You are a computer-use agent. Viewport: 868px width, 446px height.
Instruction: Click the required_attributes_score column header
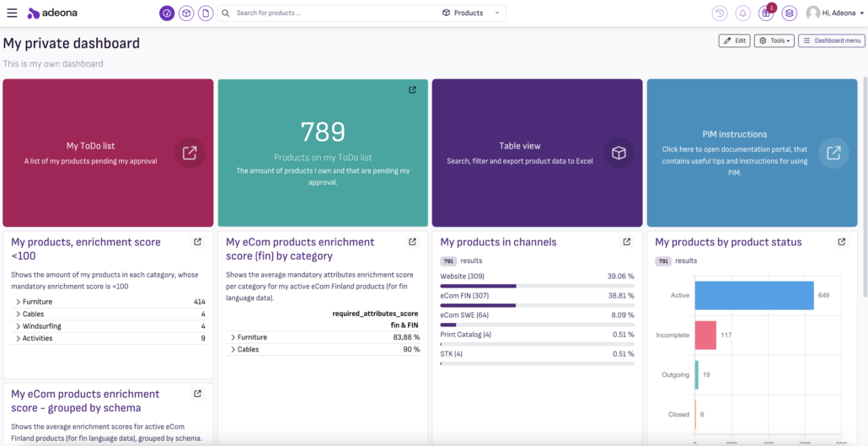(375, 314)
